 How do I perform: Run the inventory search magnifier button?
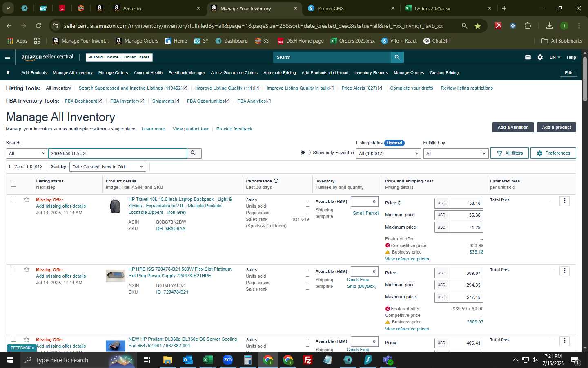point(194,153)
